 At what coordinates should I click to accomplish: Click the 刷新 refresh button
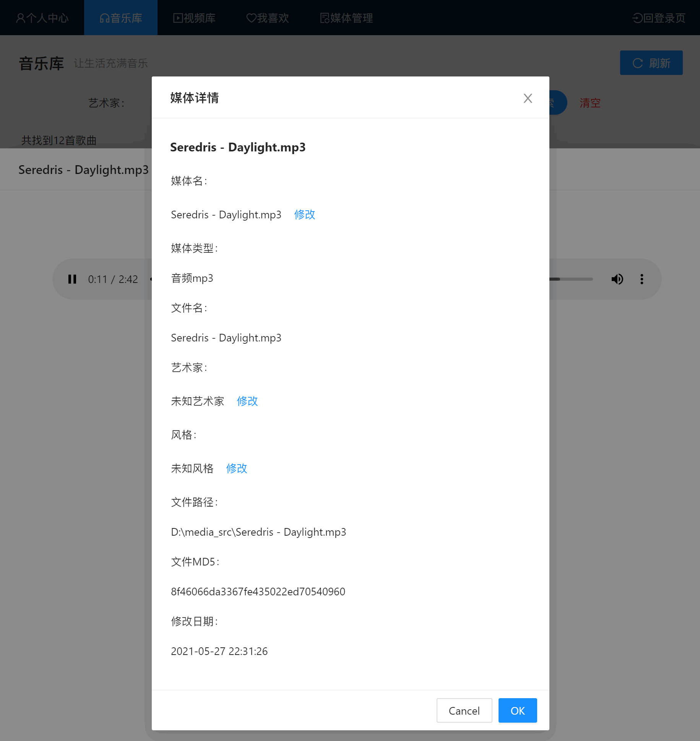click(x=651, y=63)
